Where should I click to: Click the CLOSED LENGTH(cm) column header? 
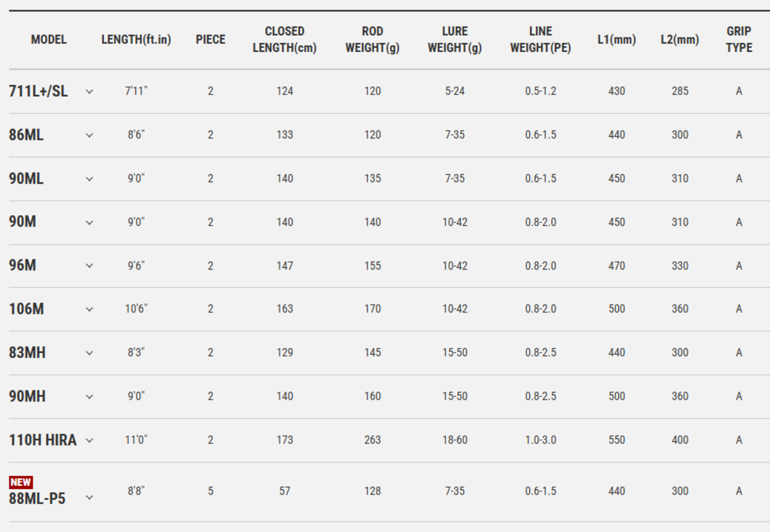pos(284,40)
